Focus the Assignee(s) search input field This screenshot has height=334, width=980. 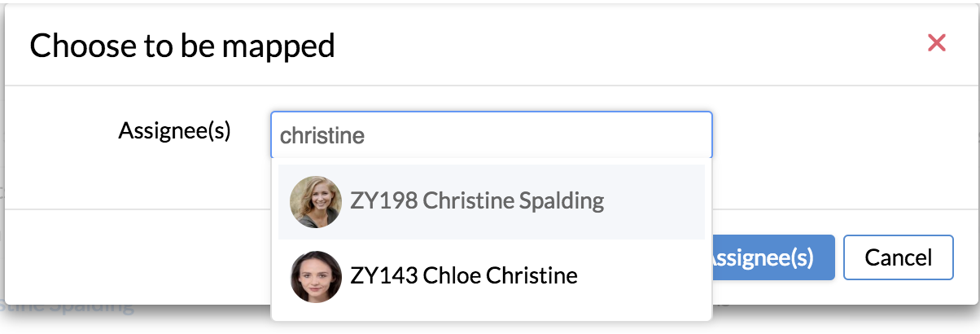click(x=492, y=134)
